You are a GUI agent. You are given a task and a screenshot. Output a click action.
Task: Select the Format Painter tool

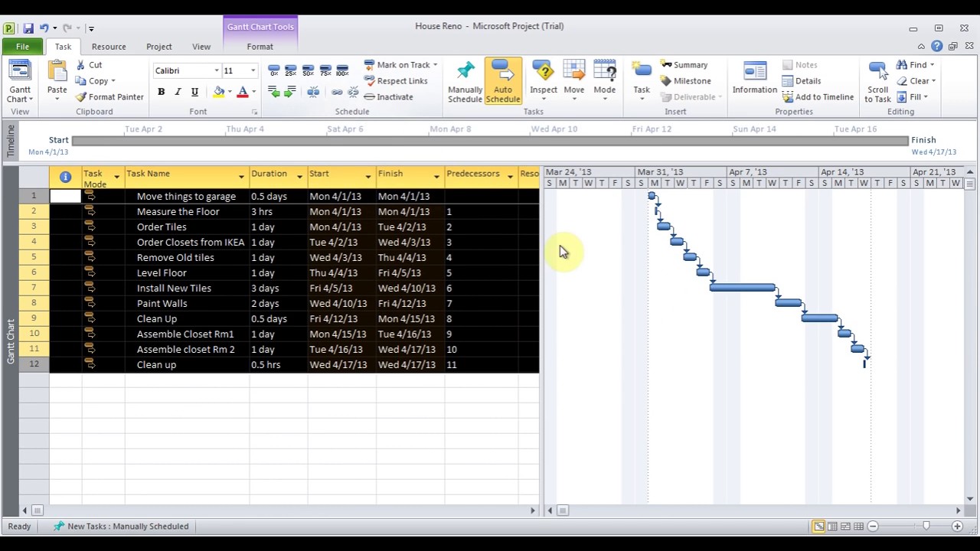click(109, 97)
